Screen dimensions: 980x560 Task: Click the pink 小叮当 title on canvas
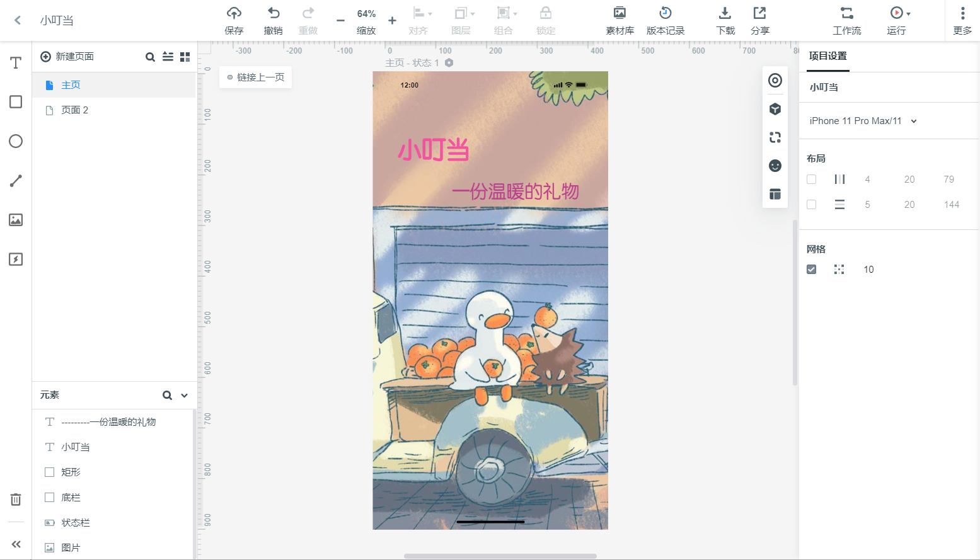click(x=434, y=150)
